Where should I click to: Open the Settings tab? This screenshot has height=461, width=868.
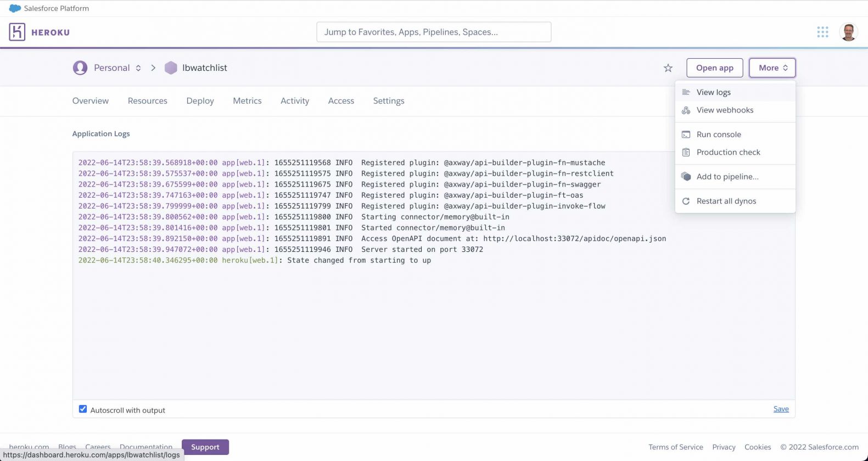tap(388, 101)
